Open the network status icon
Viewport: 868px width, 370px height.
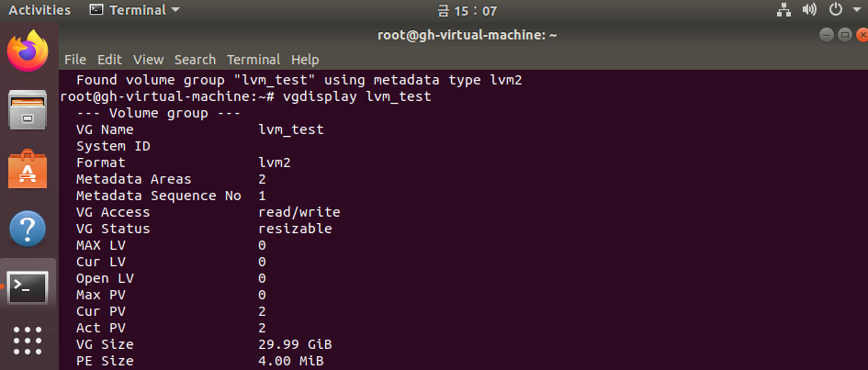pyautogui.click(x=783, y=10)
